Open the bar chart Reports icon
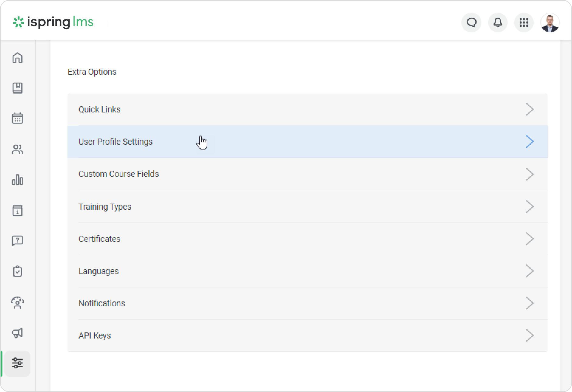Image resolution: width=572 pixels, height=392 pixels. [x=17, y=180]
